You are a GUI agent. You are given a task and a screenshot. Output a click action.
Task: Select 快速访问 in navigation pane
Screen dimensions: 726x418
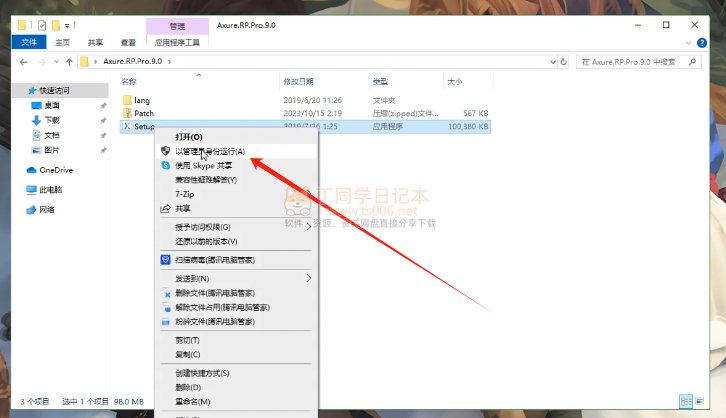click(x=54, y=90)
